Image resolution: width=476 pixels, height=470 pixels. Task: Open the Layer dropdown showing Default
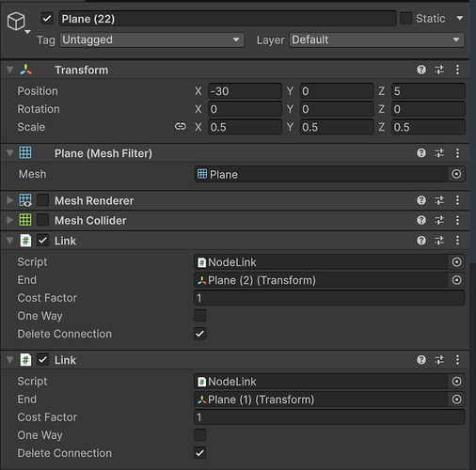pyautogui.click(x=376, y=39)
